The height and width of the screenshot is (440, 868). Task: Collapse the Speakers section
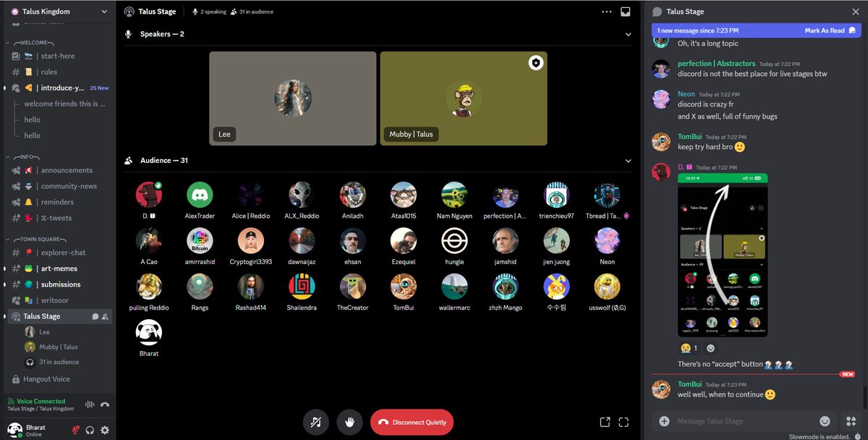click(x=628, y=34)
